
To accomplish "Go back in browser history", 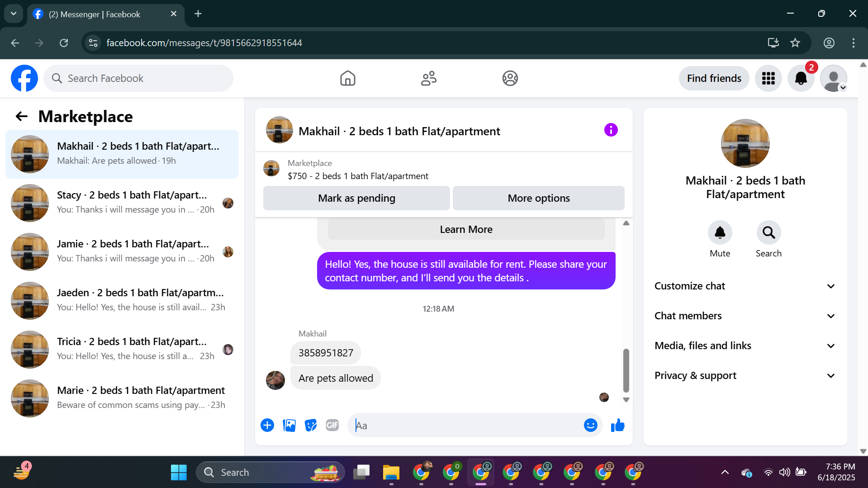I will pyautogui.click(x=15, y=43).
